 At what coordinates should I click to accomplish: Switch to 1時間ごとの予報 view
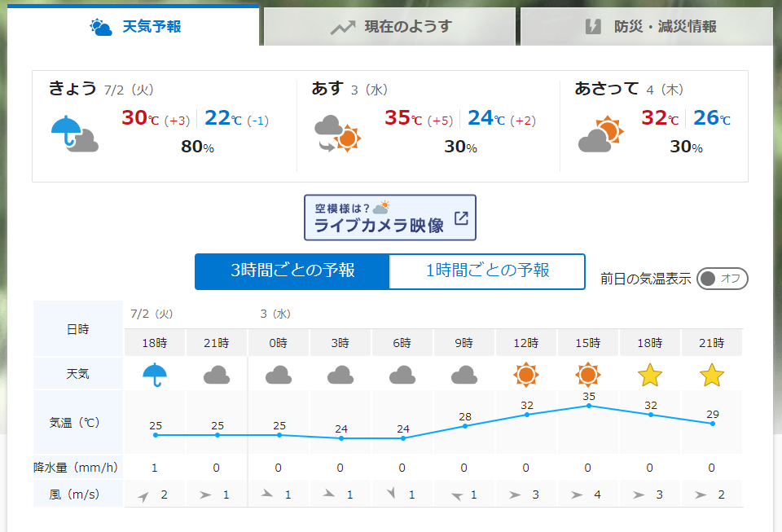(487, 271)
